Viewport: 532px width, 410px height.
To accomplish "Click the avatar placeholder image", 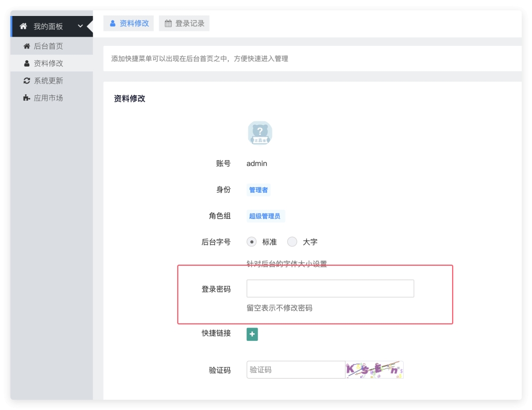I will coord(260,133).
